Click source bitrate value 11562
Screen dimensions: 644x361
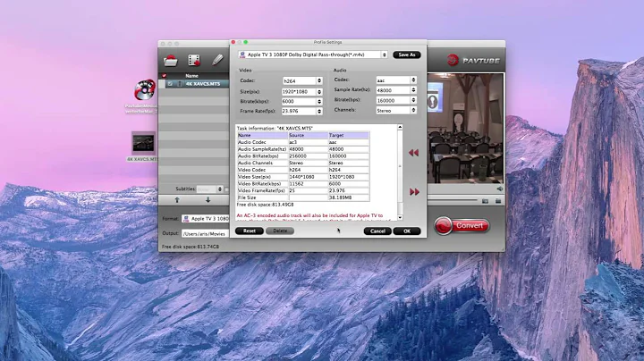(296, 184)
